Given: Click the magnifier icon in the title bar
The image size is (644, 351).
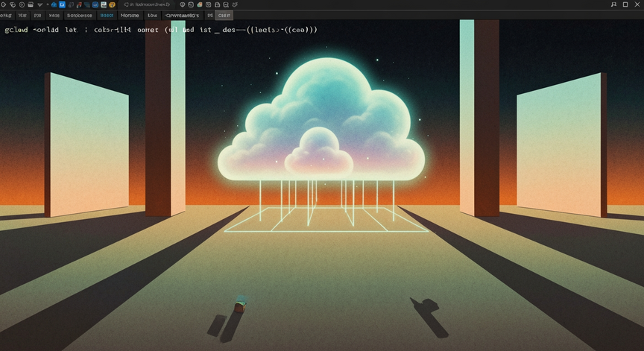Looking at the screenshot, I should point(226,4).
